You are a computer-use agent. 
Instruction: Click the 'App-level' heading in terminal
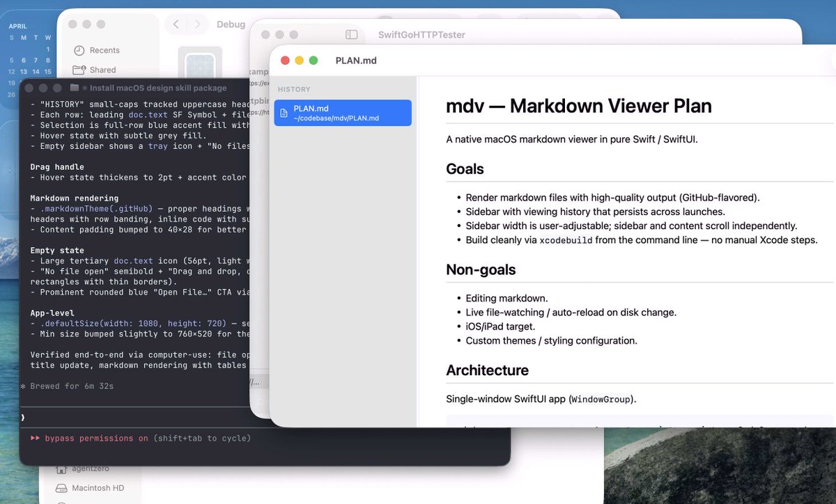52,313
